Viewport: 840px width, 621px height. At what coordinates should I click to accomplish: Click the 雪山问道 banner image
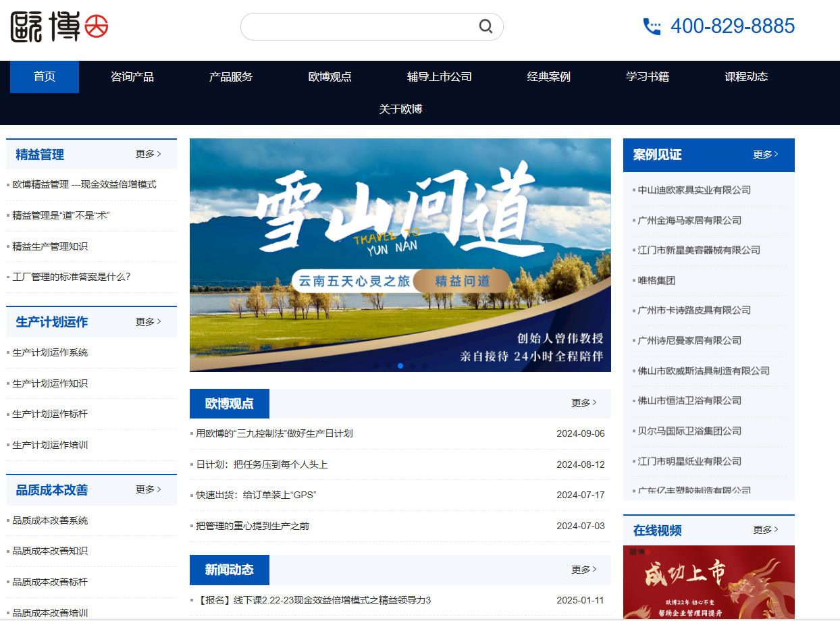pyautogui.click(x=400, y=254)
